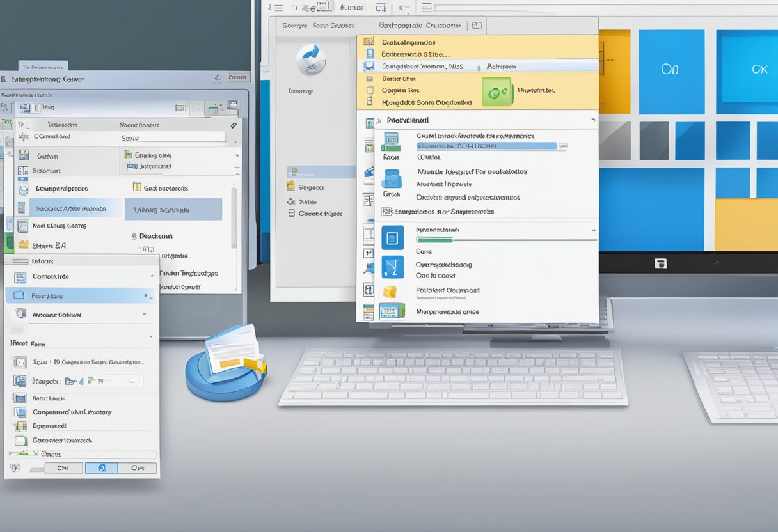Click the calculator icon labeled 'Raon'
778x532 pixels.
(x=390, y=141)
